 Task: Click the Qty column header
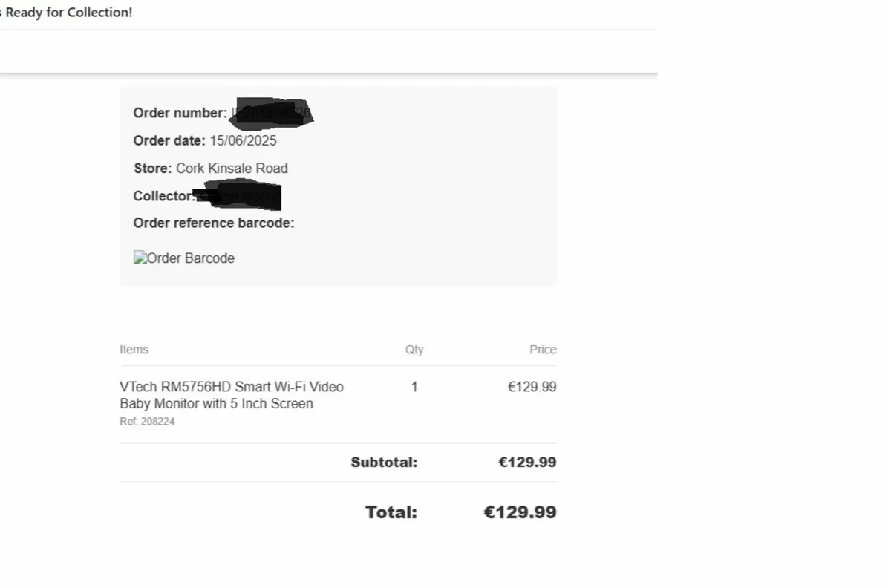[x=414, y=350]
